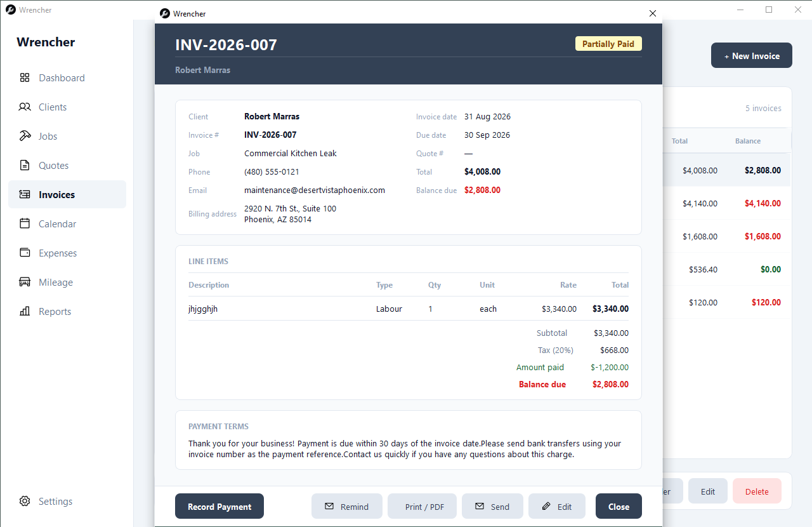Navigate to Quotes
The image size is (812, 527).
(x=67, y=166)
